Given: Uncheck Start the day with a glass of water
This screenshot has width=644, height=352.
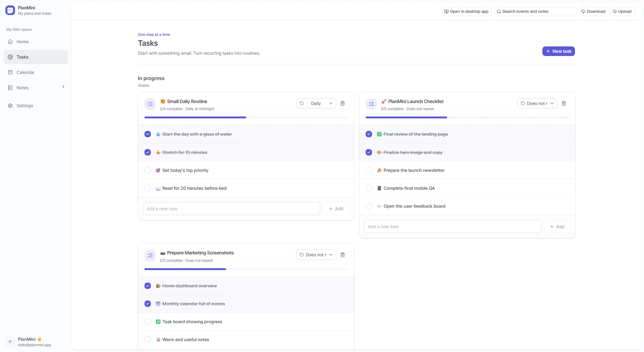Looking at the screenshot, I should coord(148,134).
